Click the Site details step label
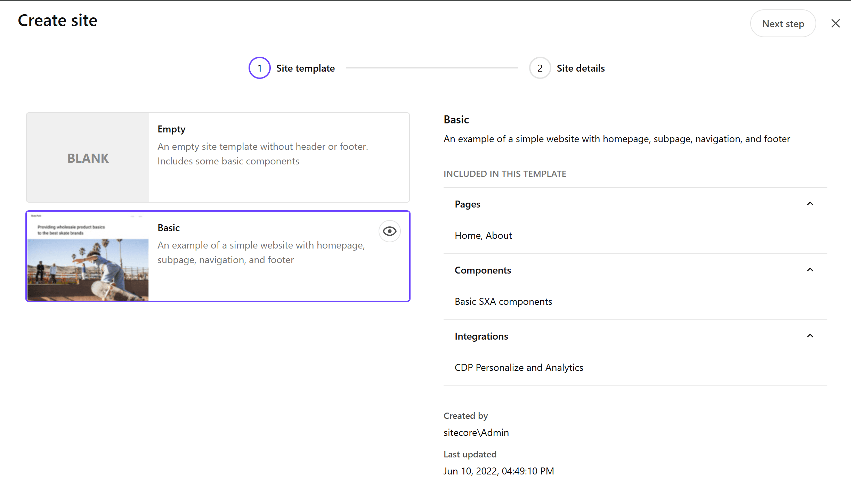This screenshot has height=504, width=851. click(x=581, y=68)
